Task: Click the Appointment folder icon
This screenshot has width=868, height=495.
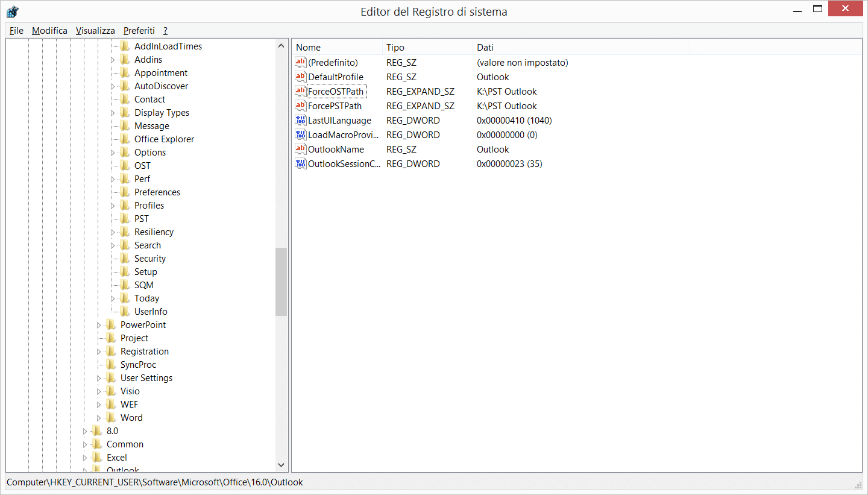Action: coord(125,73)
